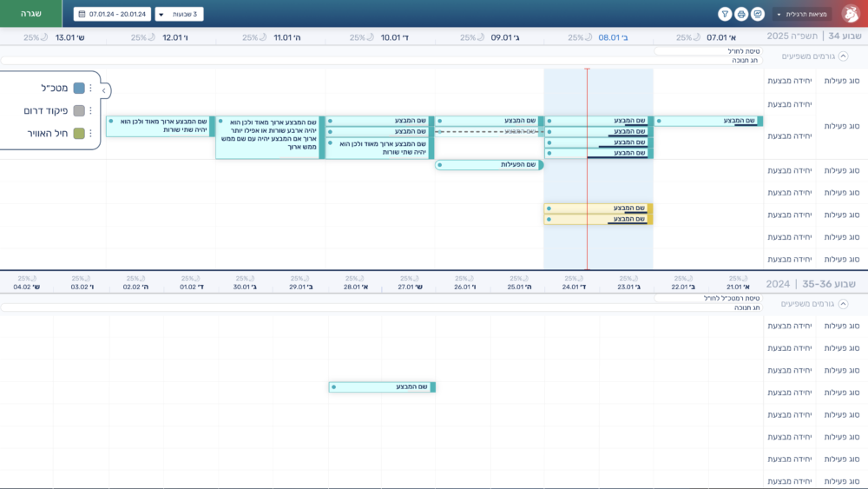Open the dashed-line event on 09.01
868x489 pixels.
pos(490,131)
